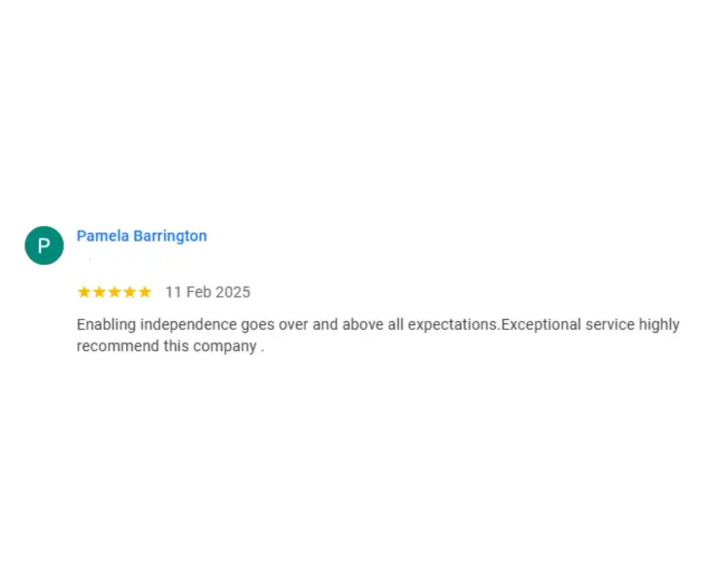Click the first line of the review text
This screenshot has width=728, height=582.
click(378, 325)
